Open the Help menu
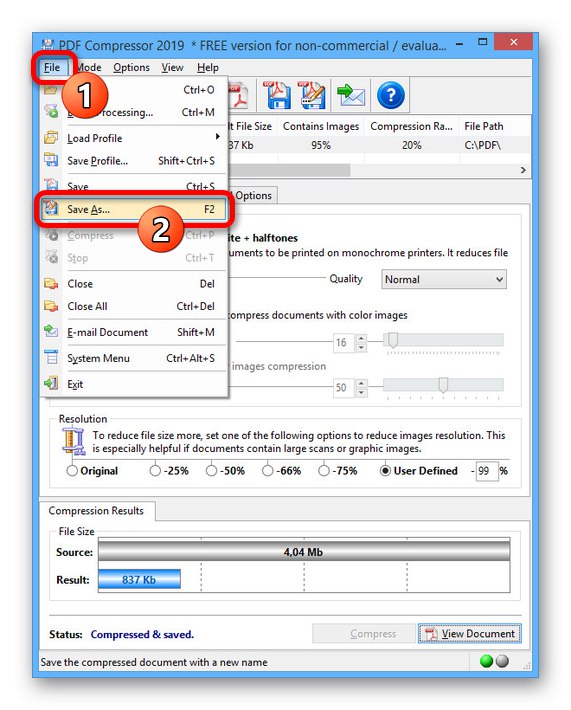The width and height of the screenshot is (571, 710). coord(208,67)
